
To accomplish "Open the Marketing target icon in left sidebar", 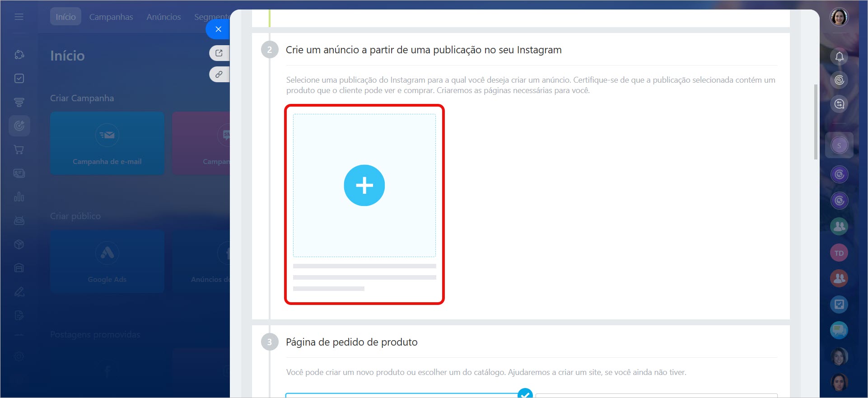I will (x=19, y=126).
